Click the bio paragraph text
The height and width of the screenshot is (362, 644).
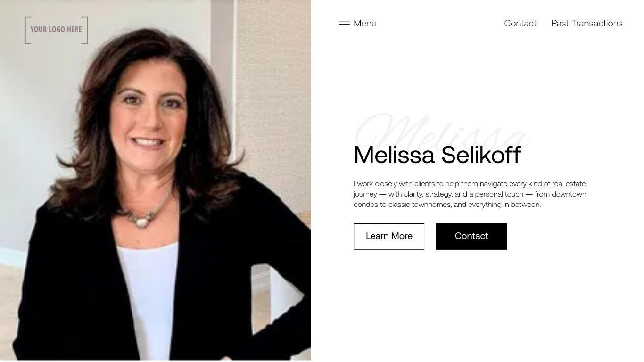470,194
